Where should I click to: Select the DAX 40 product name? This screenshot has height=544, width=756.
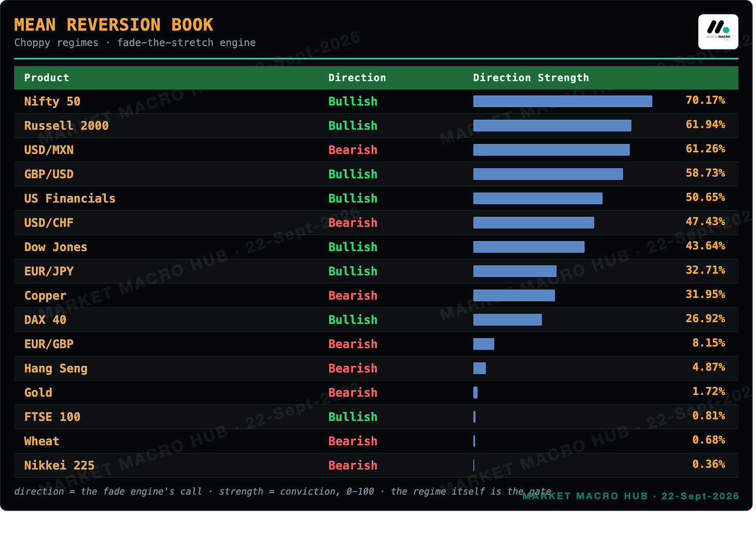point(45,320)
